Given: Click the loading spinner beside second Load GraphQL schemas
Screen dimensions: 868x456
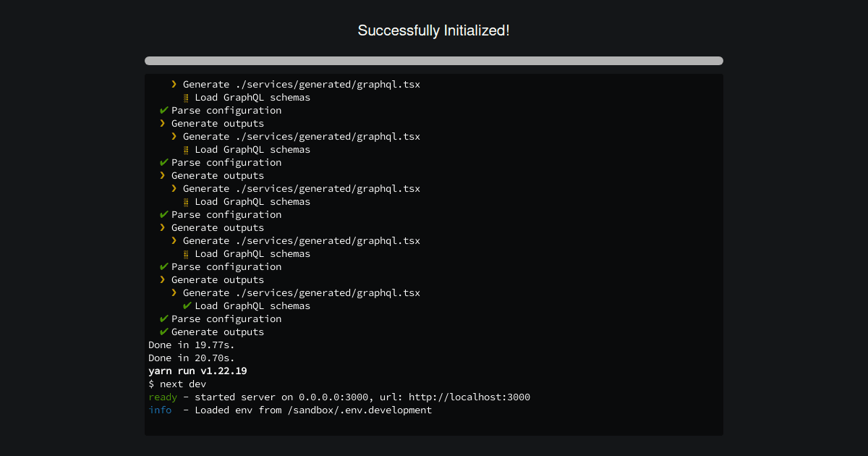Looking at the screenshot, I should pyautogui.click(x=186, y=149).
